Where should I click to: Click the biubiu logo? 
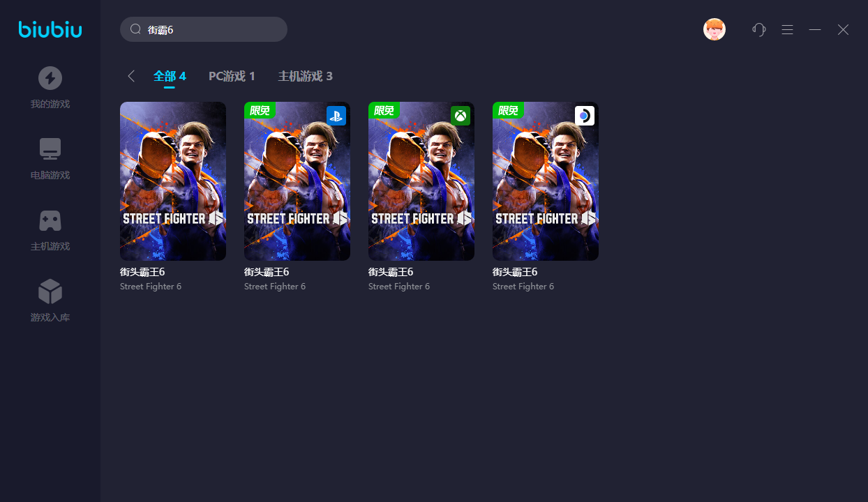coord(50,29)
